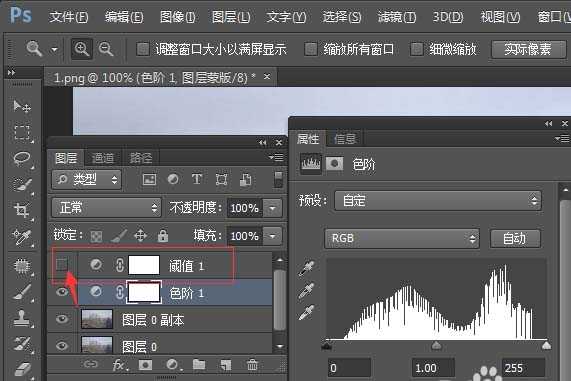Image resolution: width=571 pixels, height=381 pixels.
Task: Toggle layer filter on/off switch
Action: click(278, 180)
